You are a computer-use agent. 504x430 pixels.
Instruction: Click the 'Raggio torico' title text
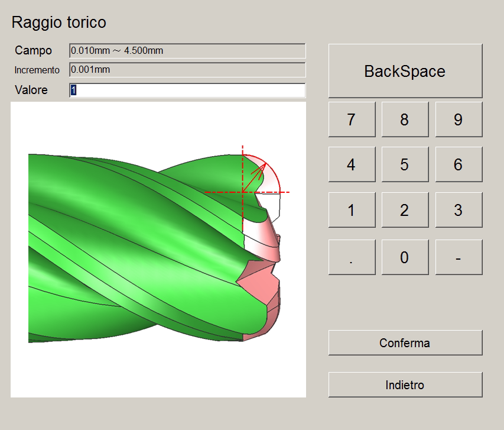pyautogui.click(x=59, y=22)
